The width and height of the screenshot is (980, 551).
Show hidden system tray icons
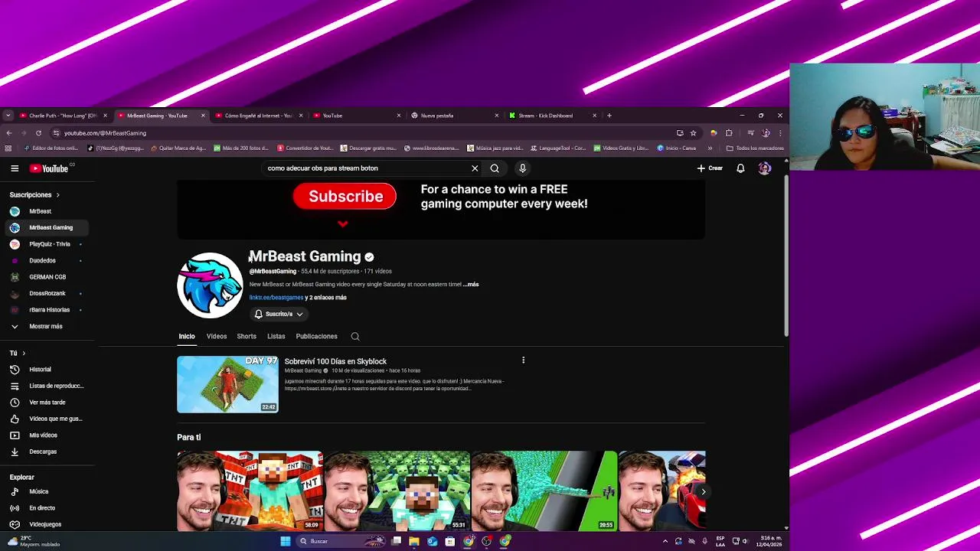(x=665, y=541)
